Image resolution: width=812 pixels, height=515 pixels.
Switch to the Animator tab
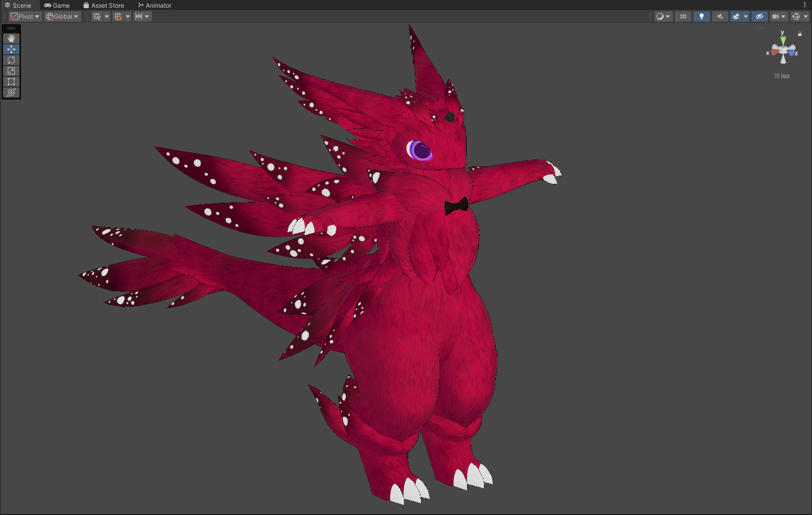[154, 5]
